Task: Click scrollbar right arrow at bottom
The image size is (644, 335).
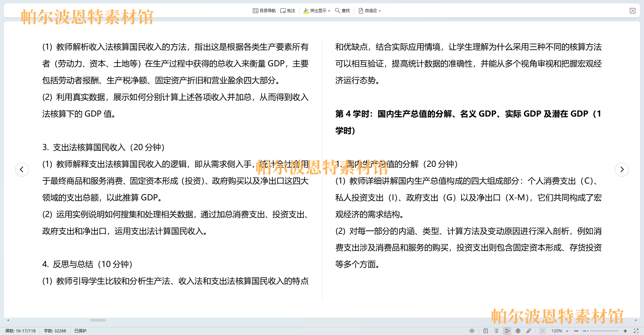Action: (636, 320)
